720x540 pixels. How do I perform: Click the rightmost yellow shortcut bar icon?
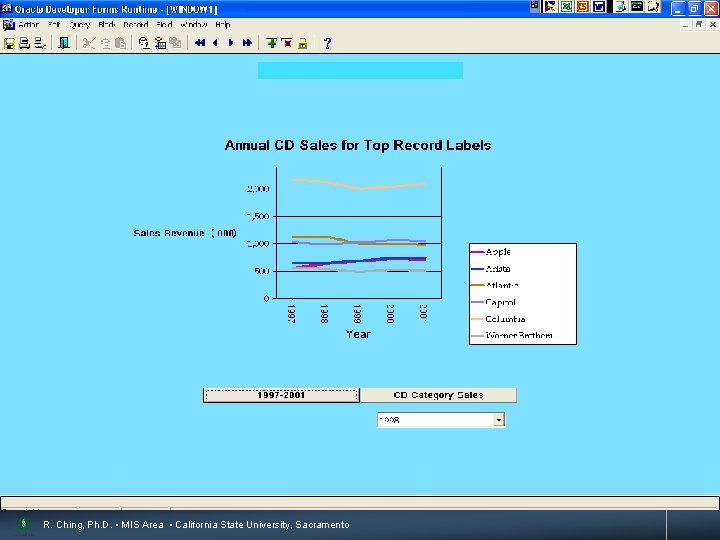pos(653,6)
